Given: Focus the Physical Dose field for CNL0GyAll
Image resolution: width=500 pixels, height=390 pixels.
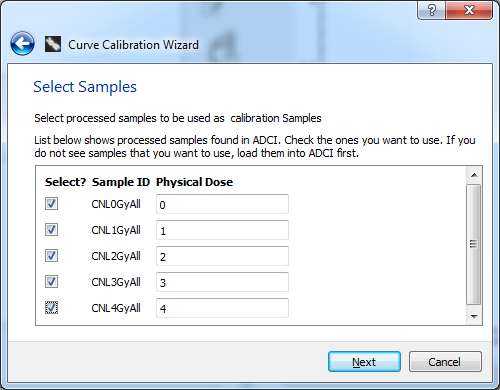Looking at the screenshot, I should tap(222, 204).
